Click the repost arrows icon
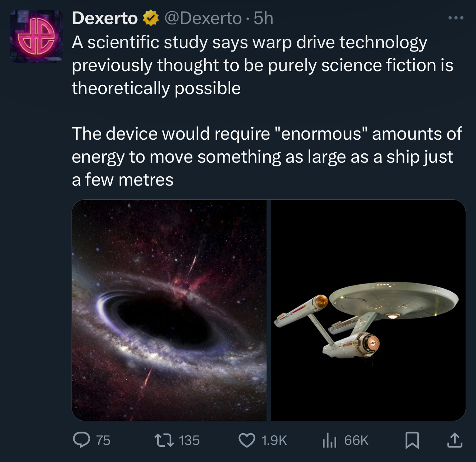 164,440
